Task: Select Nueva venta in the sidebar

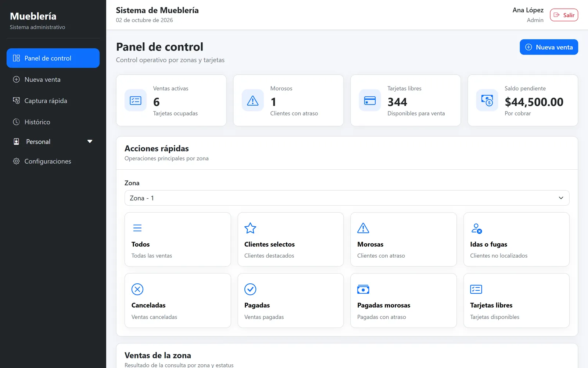Action: [x=53, y=79]
